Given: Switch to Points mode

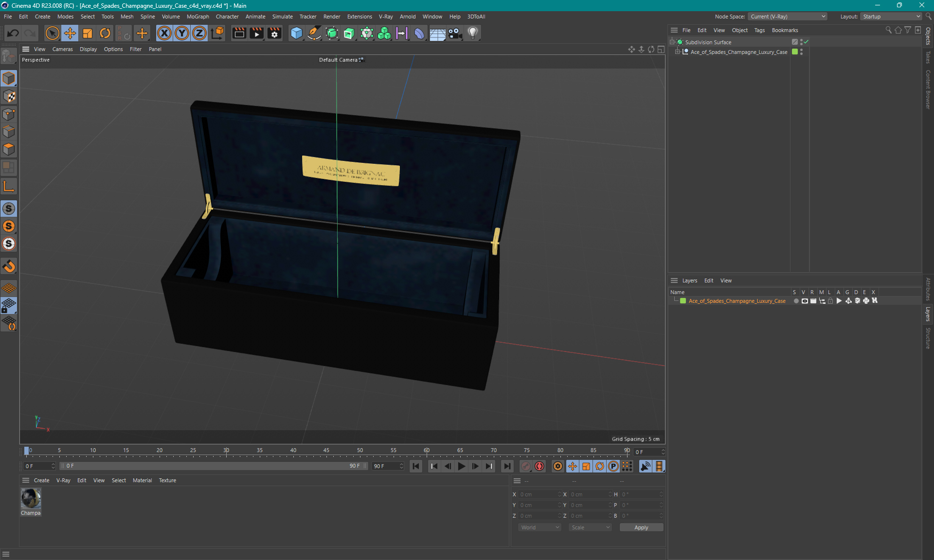Looking at the screenshot, I should [9, 114].
